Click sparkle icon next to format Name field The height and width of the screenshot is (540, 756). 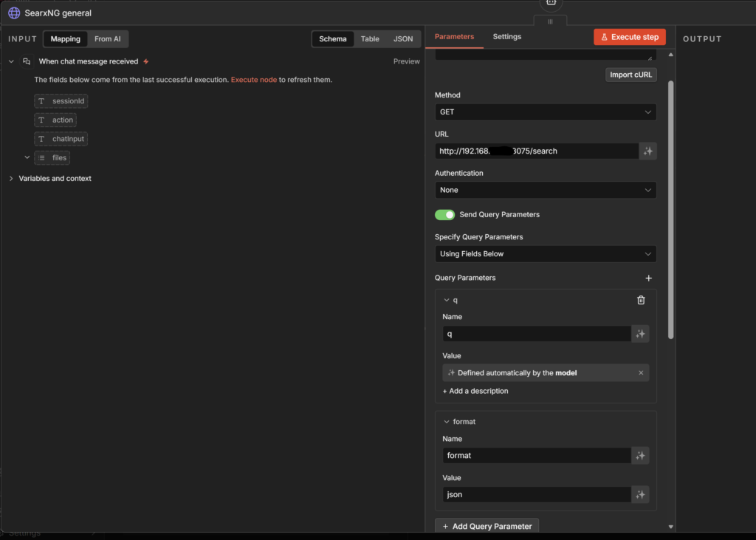[x=640, y=456]
